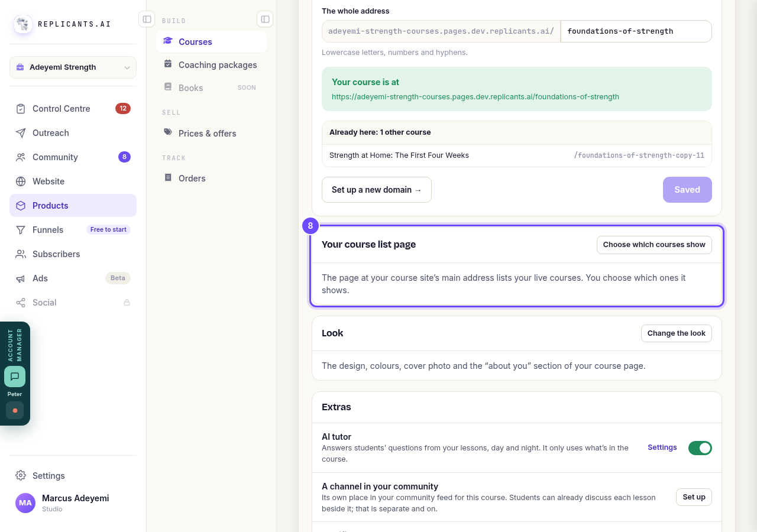Click the Replicants.ai logo icon
The width and height of the screenshot is (757, 532).
tap(23, 24)
